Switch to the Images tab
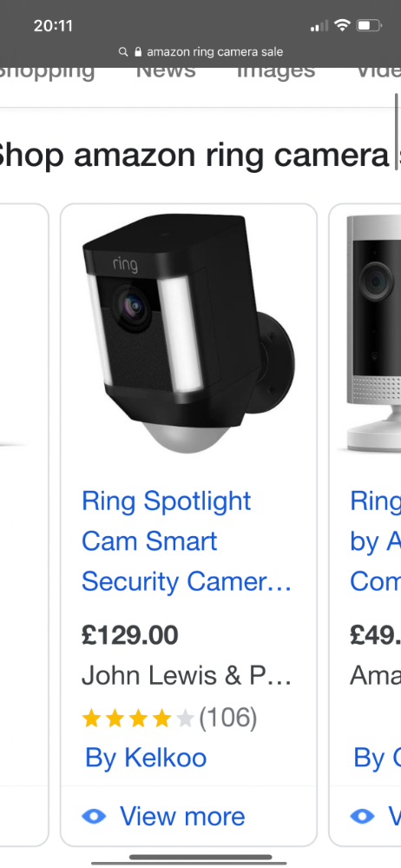 (276, 71)
